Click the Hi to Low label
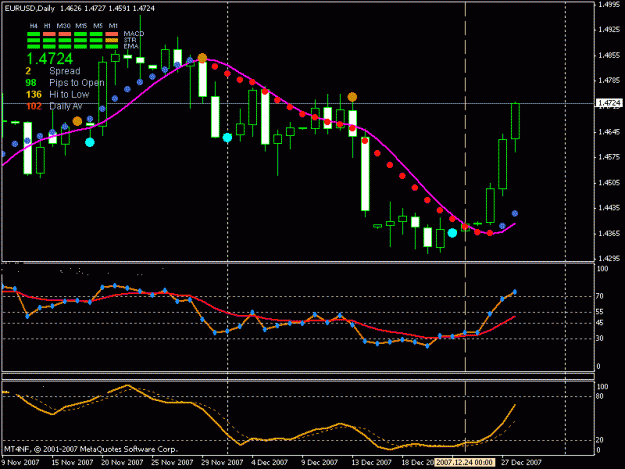 tap(69, 94)
